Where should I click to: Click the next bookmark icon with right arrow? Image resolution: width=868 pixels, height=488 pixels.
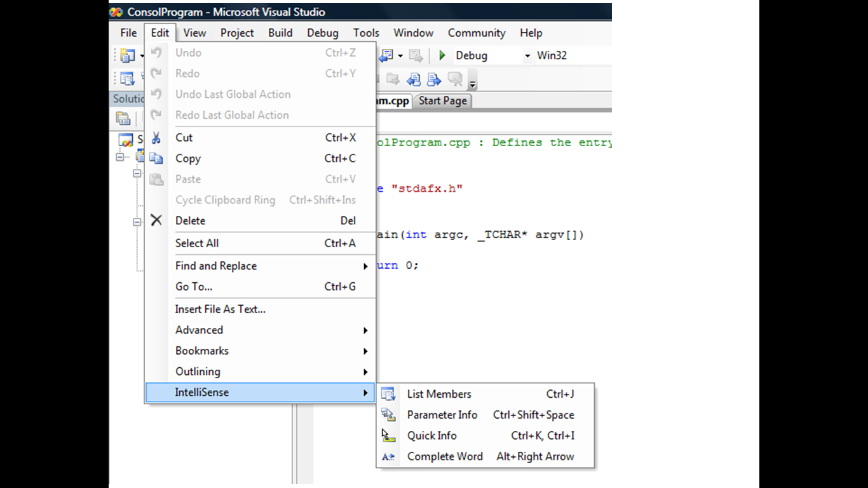[434, 79]
